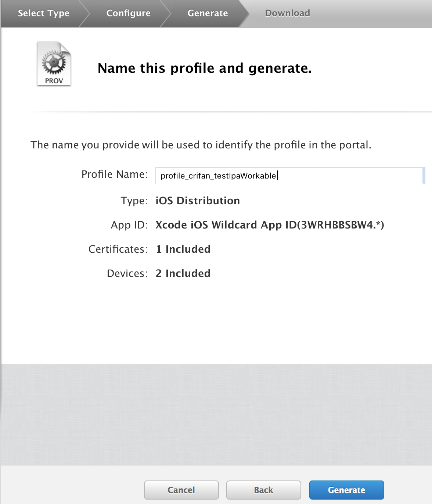Viewport: 432px width, 504px height.
Task: Click the Profile Name label
Action: point(114,174)
